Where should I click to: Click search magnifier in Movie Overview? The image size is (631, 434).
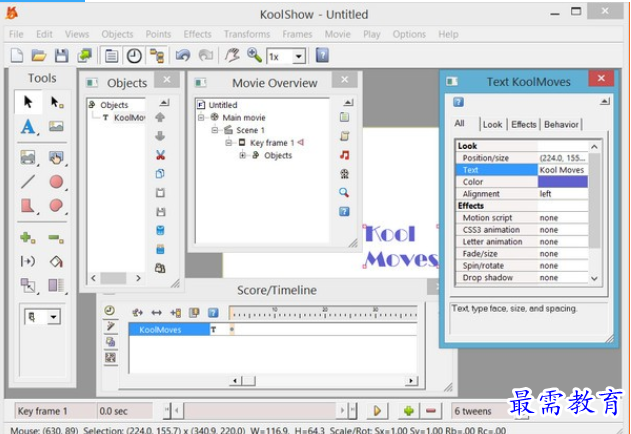pyautogui.click(x=344, y=192)
